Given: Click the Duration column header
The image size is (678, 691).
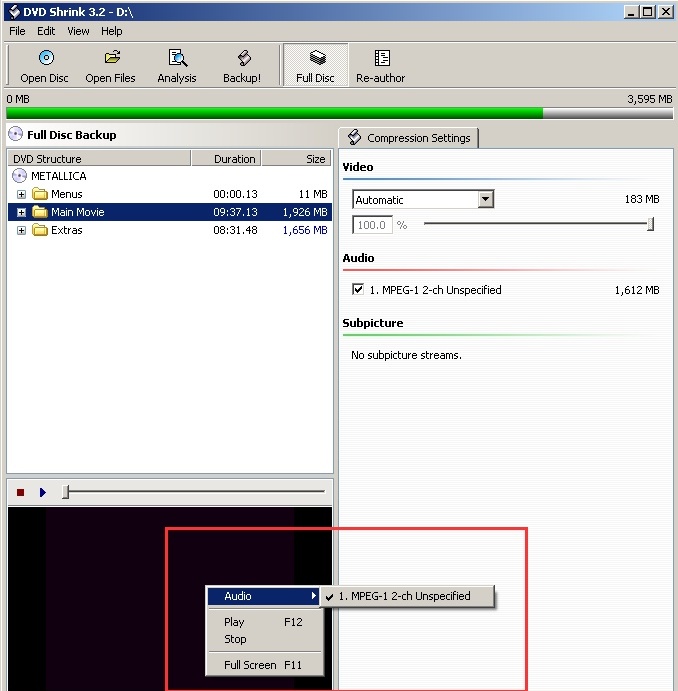Looking at the screenshot, I should 226,159.
